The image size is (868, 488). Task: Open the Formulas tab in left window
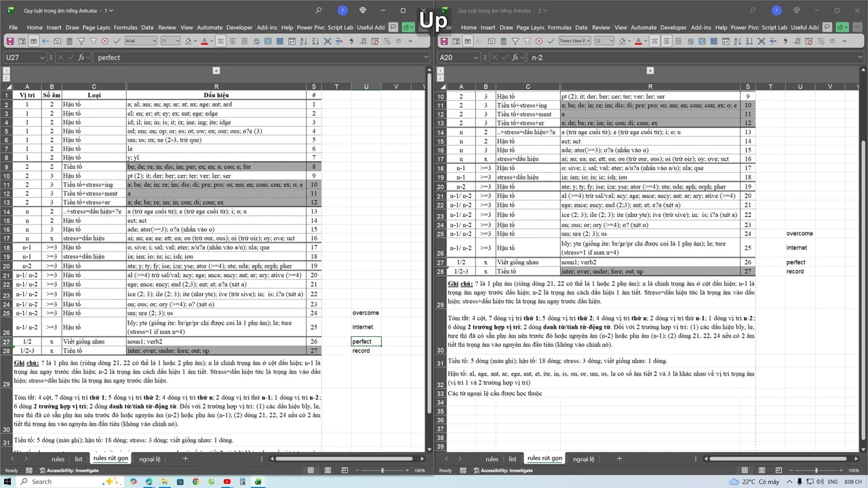[x=125, y=27]
